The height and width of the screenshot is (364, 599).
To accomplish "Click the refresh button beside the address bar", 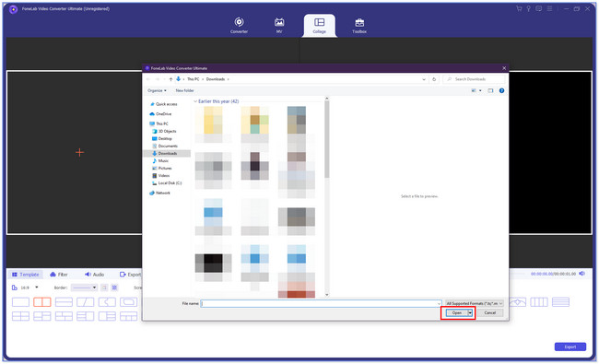I will 434,79.
